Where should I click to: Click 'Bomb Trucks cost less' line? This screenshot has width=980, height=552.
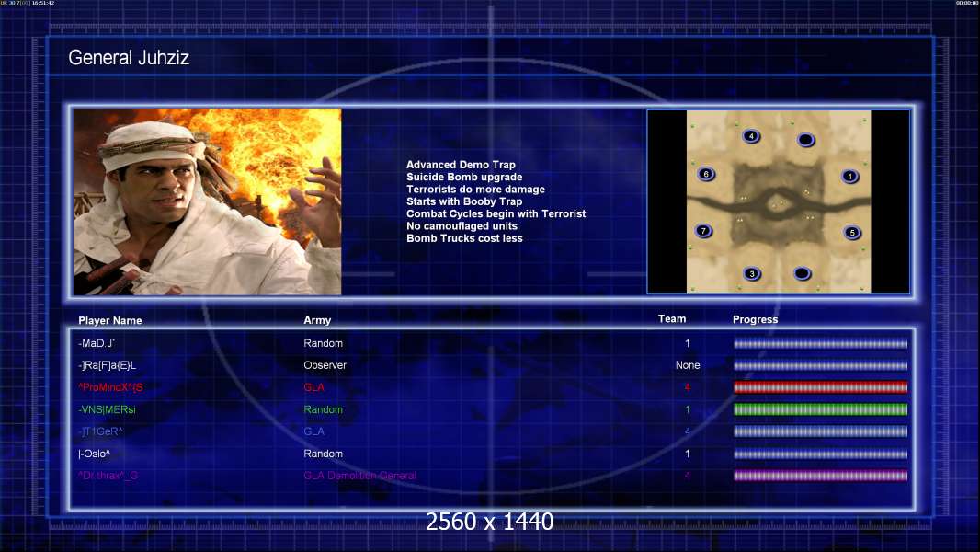464,238
